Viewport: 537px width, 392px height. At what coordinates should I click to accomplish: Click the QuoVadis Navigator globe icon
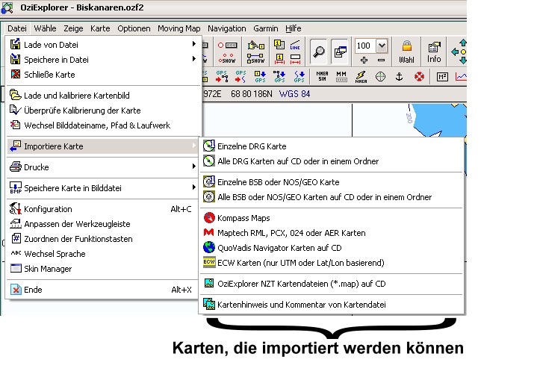coord(209,247)
